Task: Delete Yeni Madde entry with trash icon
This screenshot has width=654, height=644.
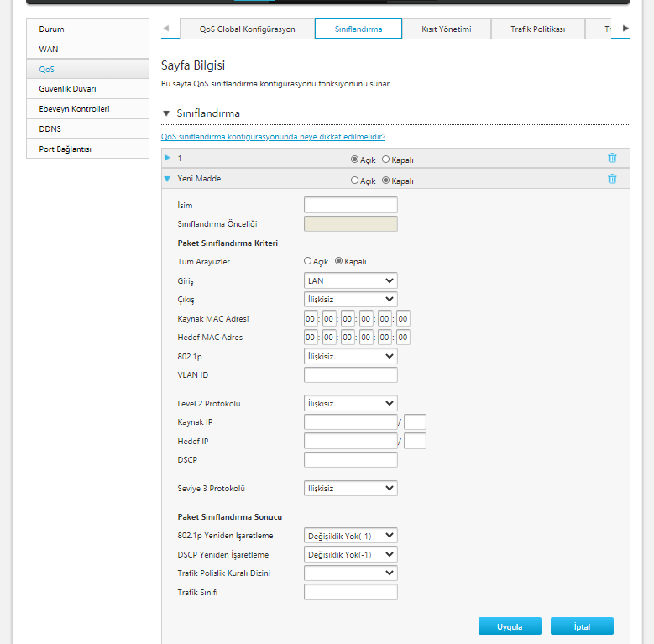Action: click(x=612, y=179)
